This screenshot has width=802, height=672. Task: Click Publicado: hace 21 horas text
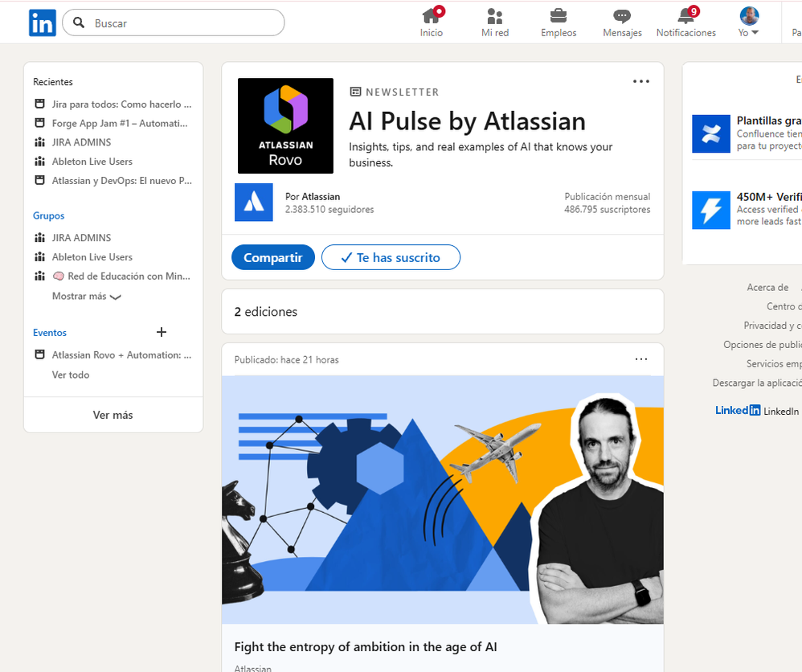coord(286,360)
